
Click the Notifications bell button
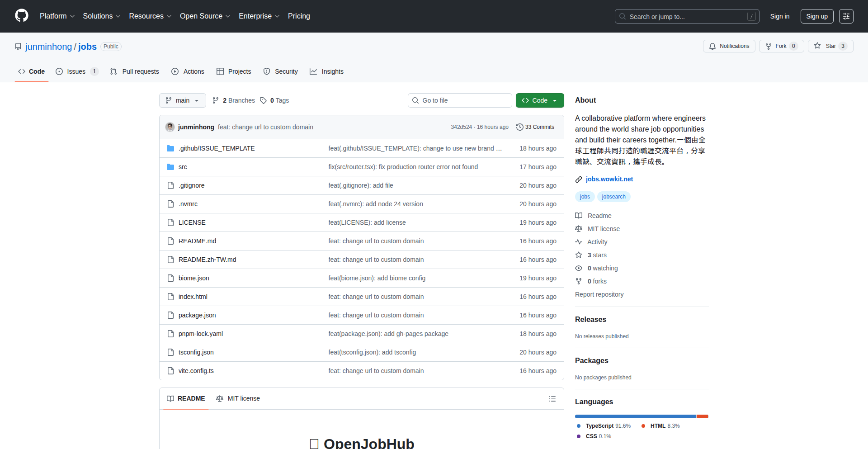coord(729,46)
